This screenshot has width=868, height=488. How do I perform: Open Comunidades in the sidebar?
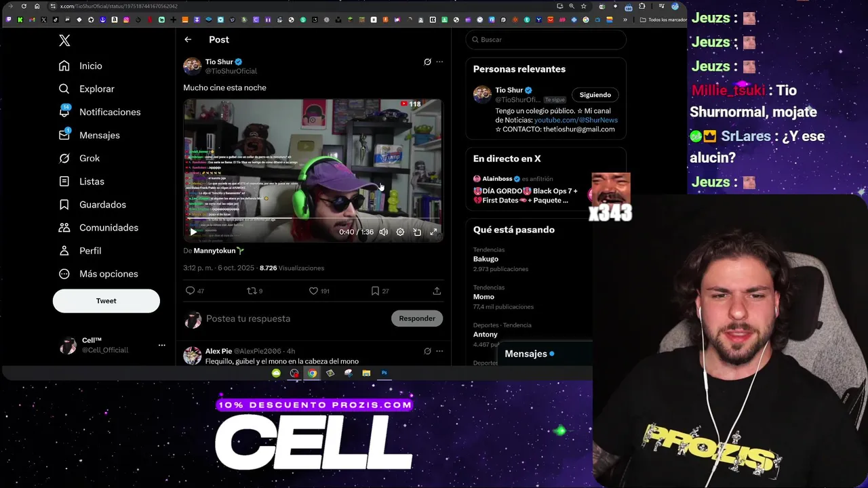click(x=98, y=227)
